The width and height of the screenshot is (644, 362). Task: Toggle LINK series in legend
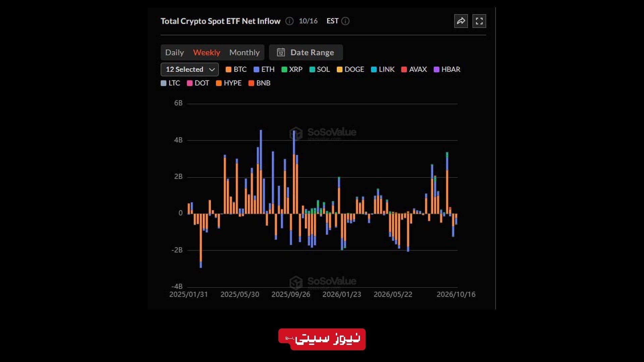(x=383, y=69)
